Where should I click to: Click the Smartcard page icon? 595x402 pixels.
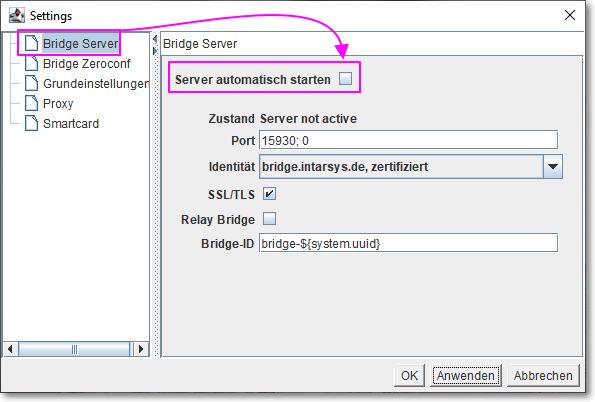[x=31, y=123]
